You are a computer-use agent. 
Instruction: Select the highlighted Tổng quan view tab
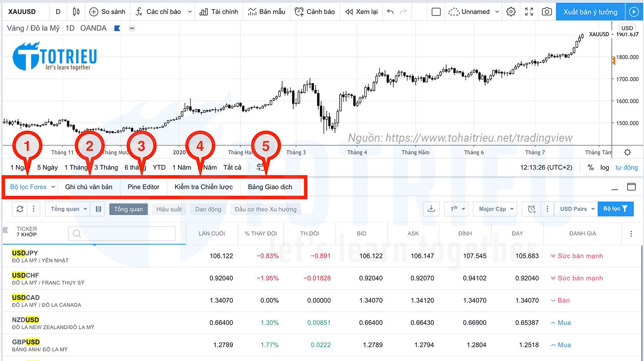click(x=128, y=209)
